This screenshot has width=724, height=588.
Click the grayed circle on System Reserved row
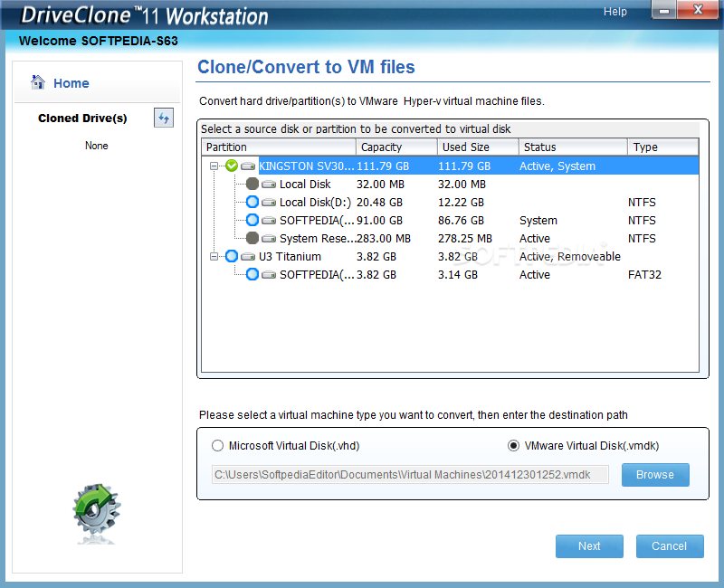[x=252, y=238]
